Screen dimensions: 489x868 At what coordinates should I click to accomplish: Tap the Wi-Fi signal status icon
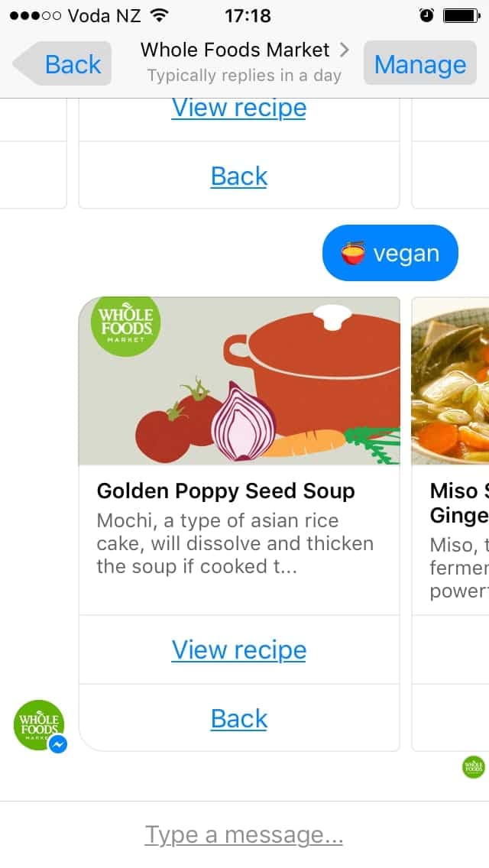tap(159, 15)
